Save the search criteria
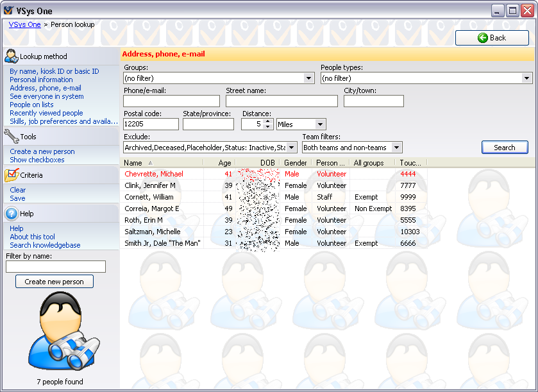Viewport: 538px width, 392px height. point(17,198)
